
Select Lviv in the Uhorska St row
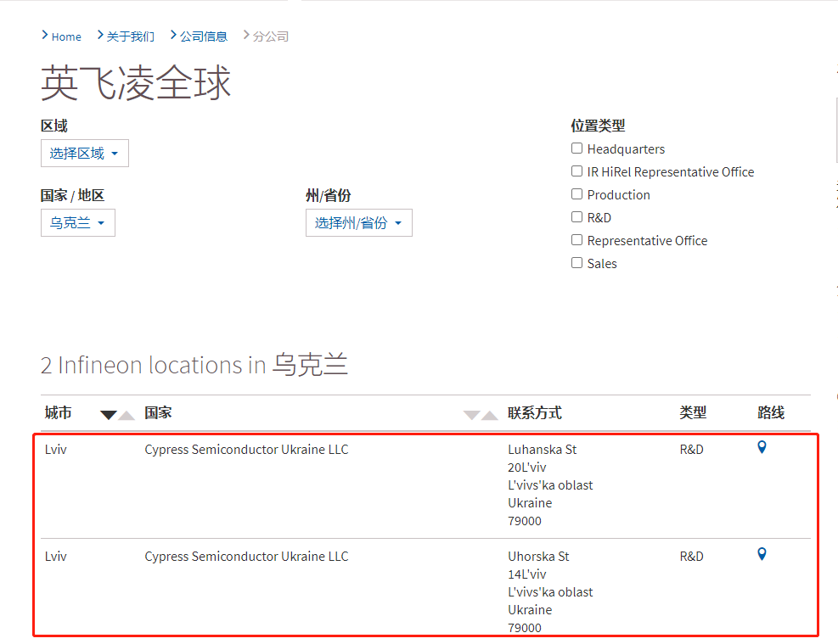55,557
